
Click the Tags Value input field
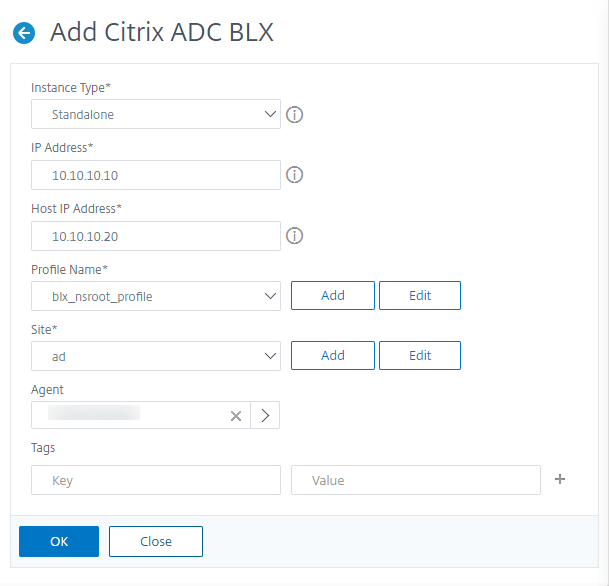pos(416,480)
